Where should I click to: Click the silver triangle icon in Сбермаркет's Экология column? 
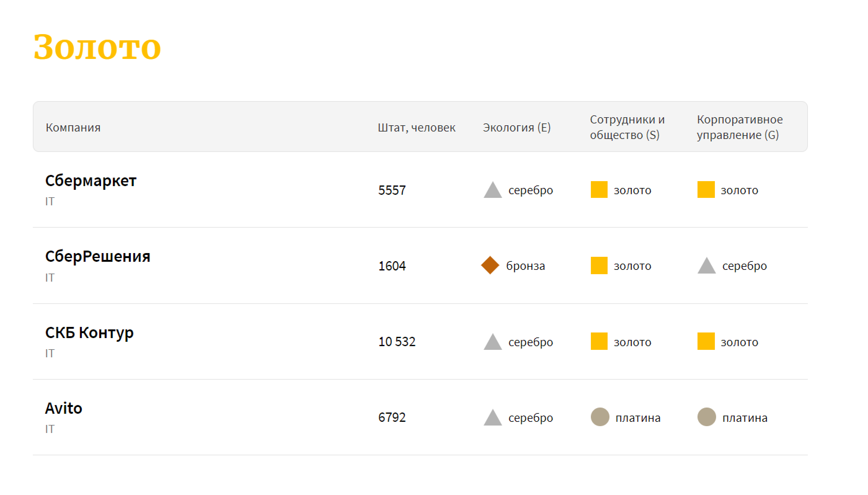[x=493, y=191]
